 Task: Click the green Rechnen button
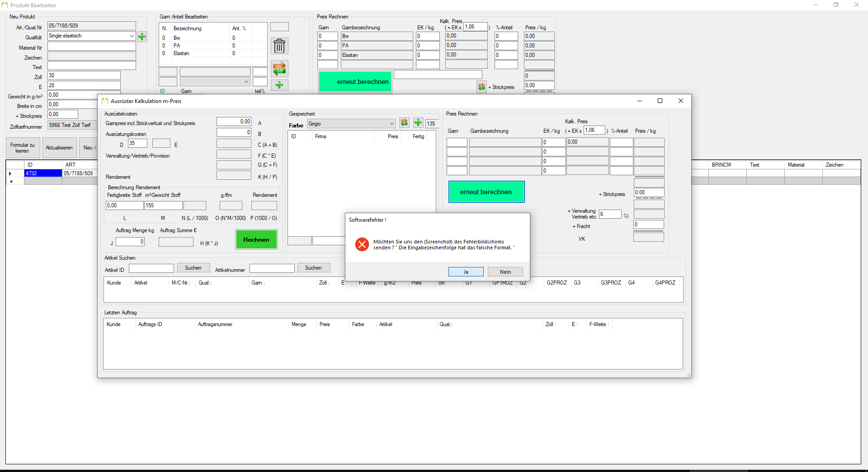[x=256, y=240]
